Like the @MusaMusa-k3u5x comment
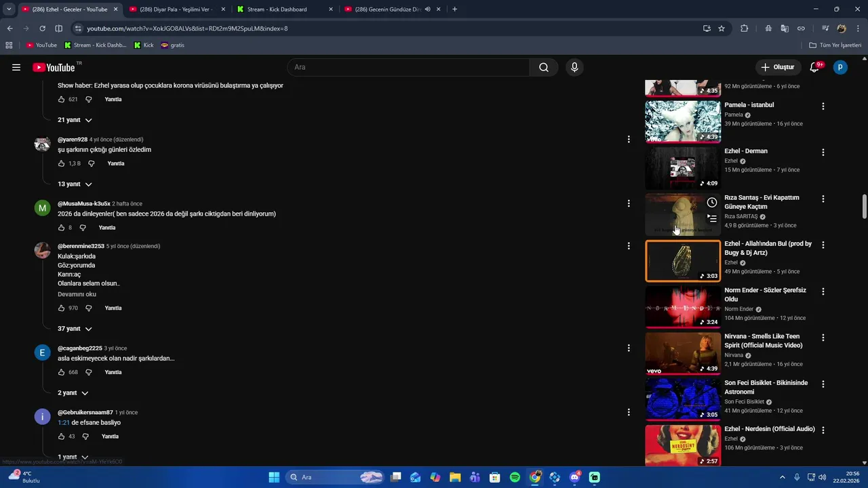 pyautogui.click(x=62, y=228)
